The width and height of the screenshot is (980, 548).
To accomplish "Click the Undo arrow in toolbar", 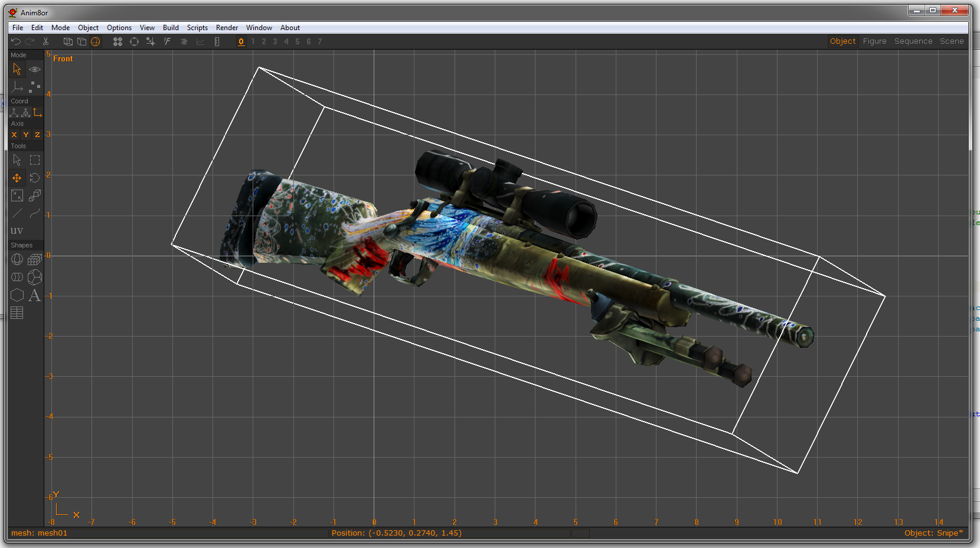I will [x=16, y=41].
